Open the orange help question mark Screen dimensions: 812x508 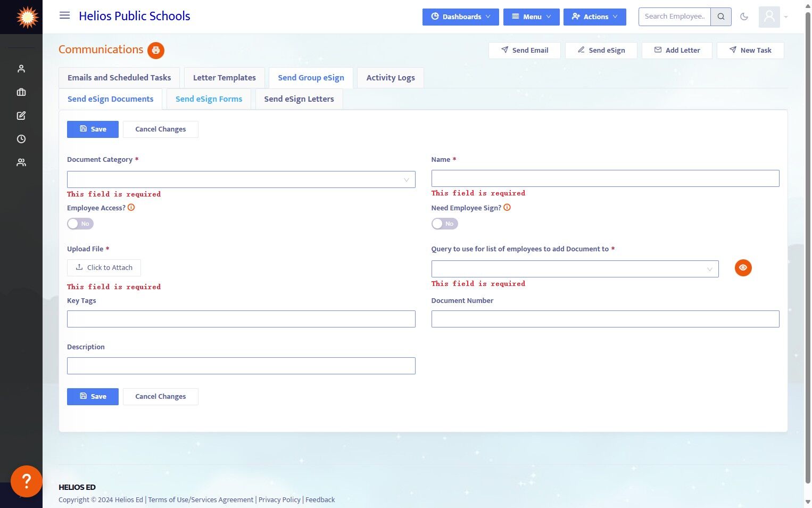[x=26, y=481]
